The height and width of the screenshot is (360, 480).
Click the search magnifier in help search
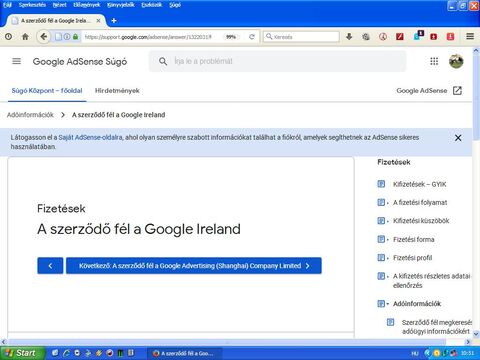click(163, 61)
